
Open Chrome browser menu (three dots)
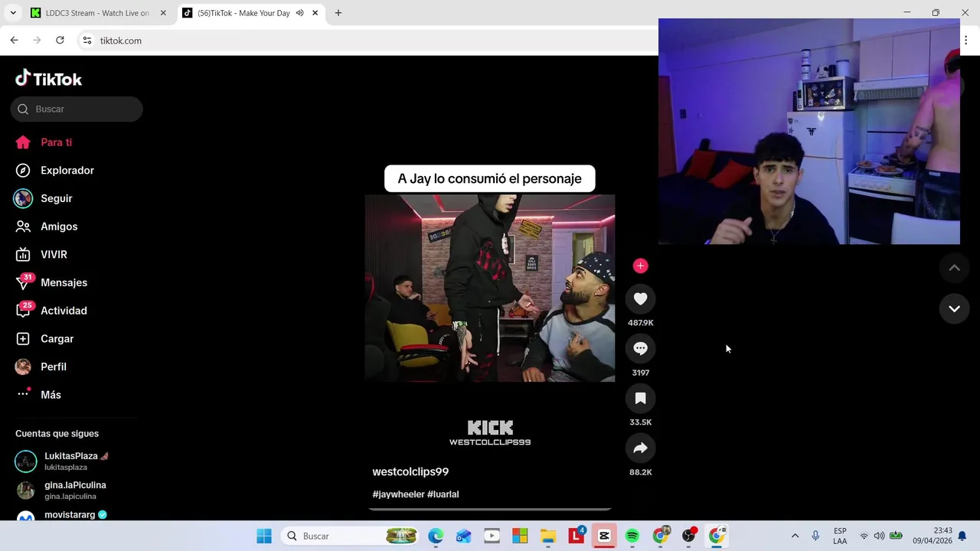(966, 41)
